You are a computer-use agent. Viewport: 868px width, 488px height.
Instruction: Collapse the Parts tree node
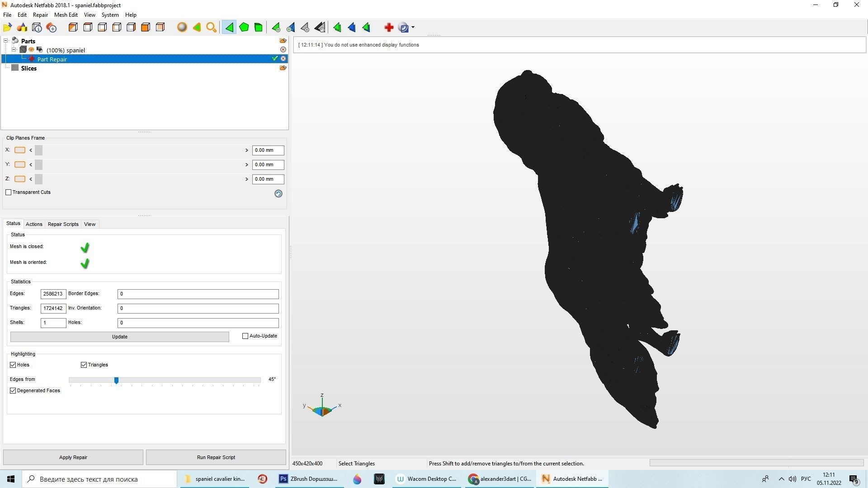[x=6, y=41]
